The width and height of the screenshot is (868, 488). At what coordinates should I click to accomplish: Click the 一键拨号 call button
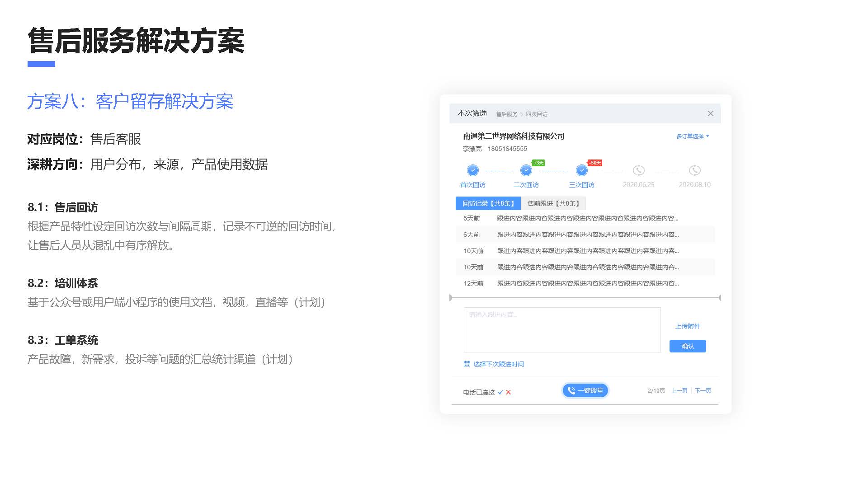click(x=585, y=390)
